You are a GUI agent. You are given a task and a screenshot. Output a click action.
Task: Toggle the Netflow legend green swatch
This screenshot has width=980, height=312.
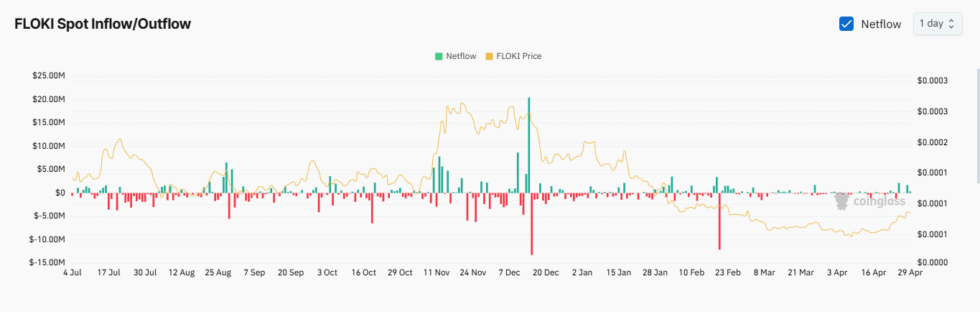[x=439, y=56]
